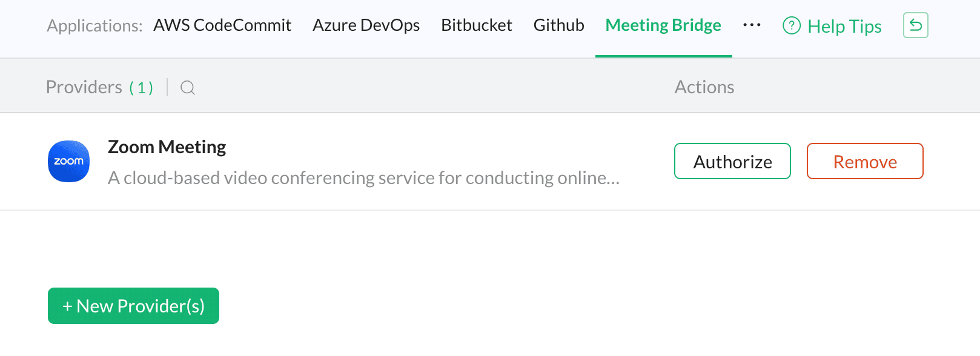Add a new provider with New Provider(s)
The height and width of the screenshot is (356, 980).
(x=133, y=306)
